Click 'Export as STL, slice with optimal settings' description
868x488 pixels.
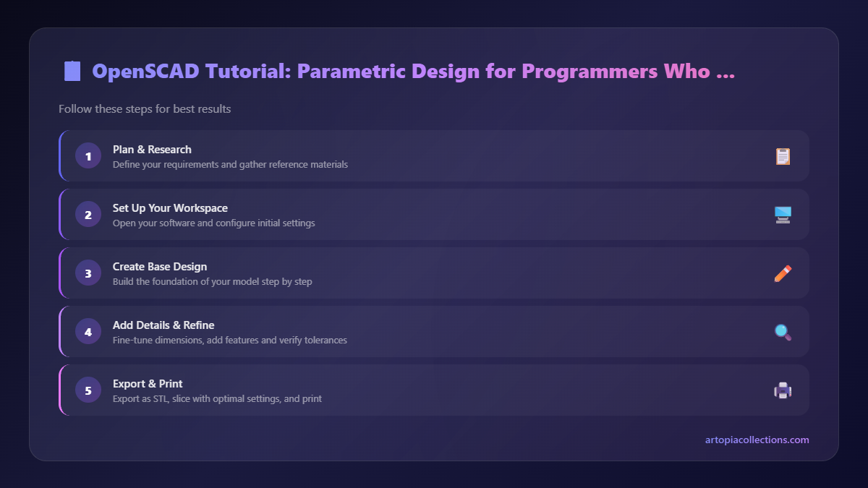coord(217,399)
